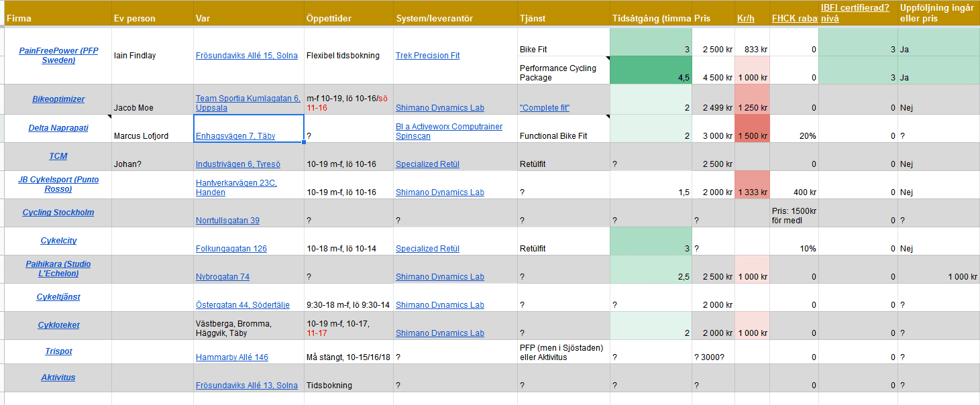Select the Performance Cycling Package cell
The height and width of the screenshot is (405, 980).
point(563,70)
